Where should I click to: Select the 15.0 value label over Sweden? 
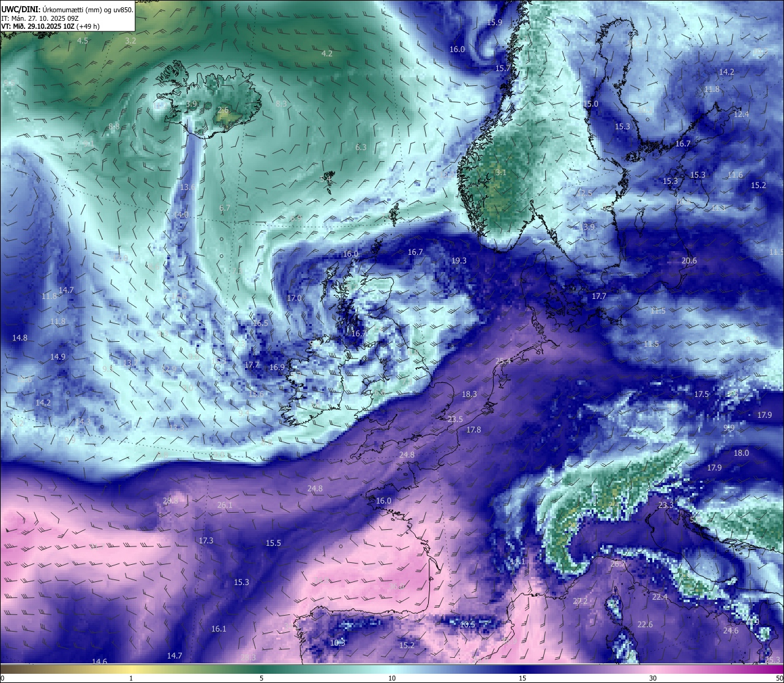(x=590, y=104)
